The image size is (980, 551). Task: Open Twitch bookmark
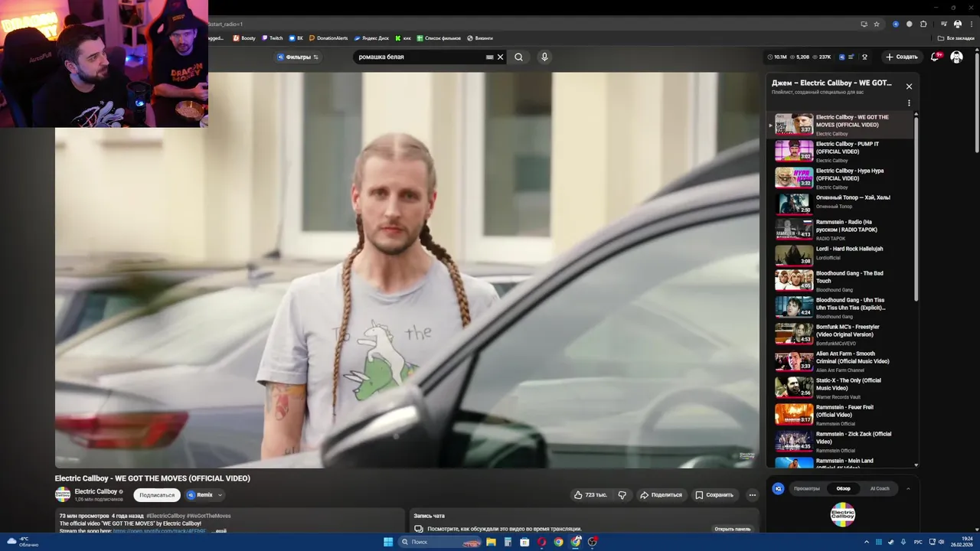click(272, 37)
